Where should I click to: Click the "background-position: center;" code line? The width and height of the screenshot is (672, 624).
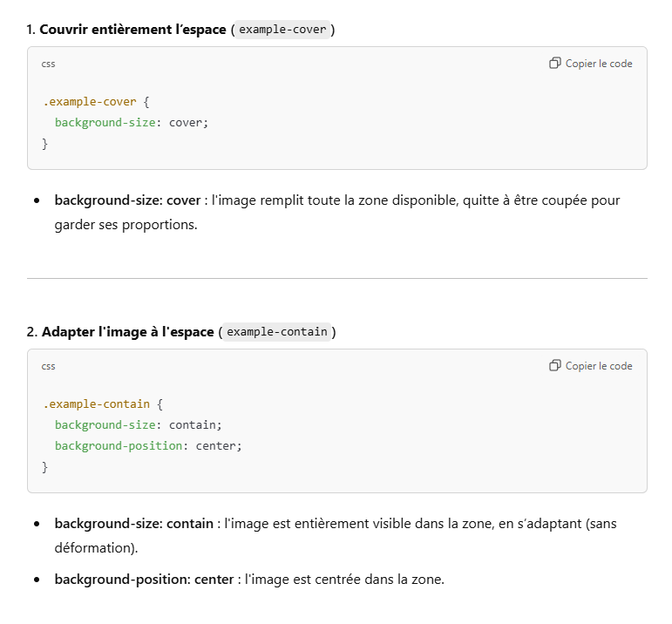147,446
